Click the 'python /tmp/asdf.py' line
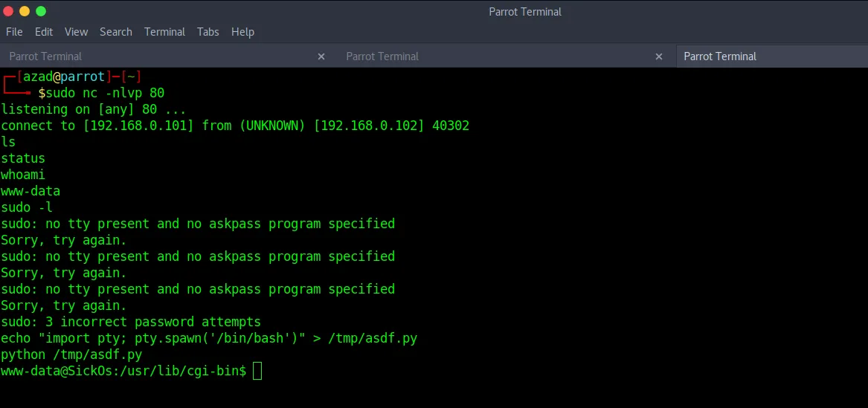Screen dimensions: 868x408 click(71, 354)
